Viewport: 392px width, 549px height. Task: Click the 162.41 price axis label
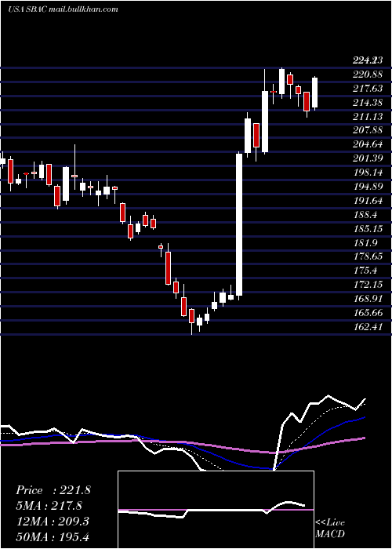(x=368, y=327)
